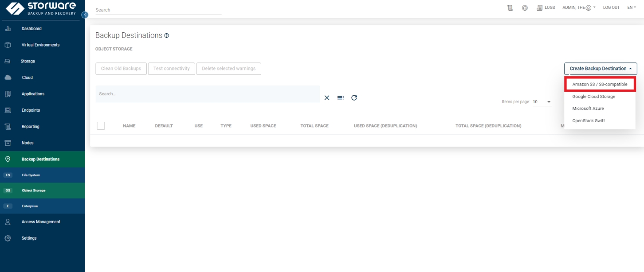Image resolution: width=644 pixels, height=272 pixels.
Task: Expand the ADMIN, THE user menu
Action: [x=579, y=8]
